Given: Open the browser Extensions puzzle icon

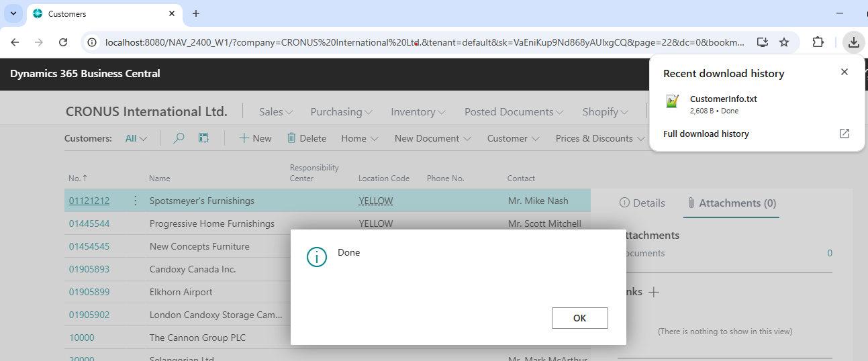Looking at the screenshot, I should click(818, 42).
